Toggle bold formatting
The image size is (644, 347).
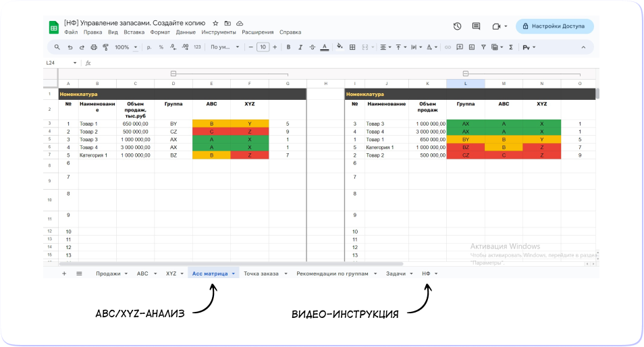(x=288, y=47)
